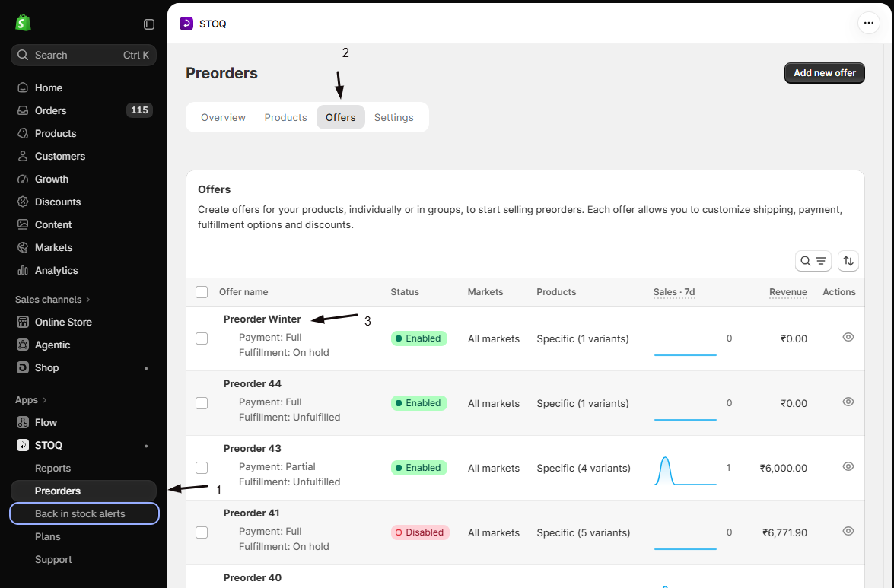Select the Preorder Winter row checkbox

202,338
